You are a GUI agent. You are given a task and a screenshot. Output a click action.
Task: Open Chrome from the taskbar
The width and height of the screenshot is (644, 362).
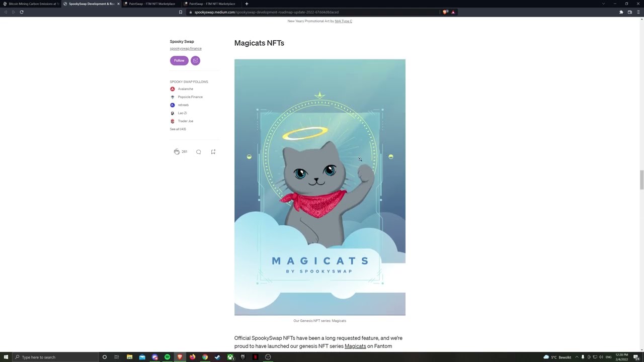[205, 357]
